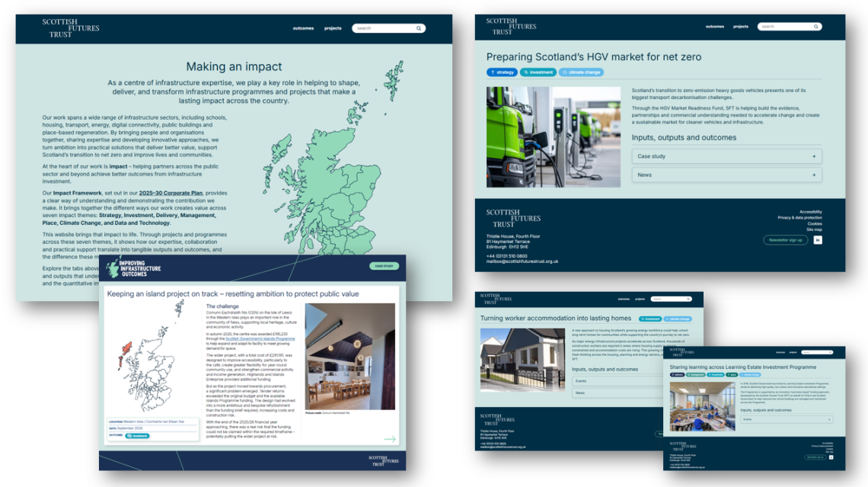Viewport: 868px width, 487px height.
Task: Click the Newsletter sign up button
Action: (786, 240)
